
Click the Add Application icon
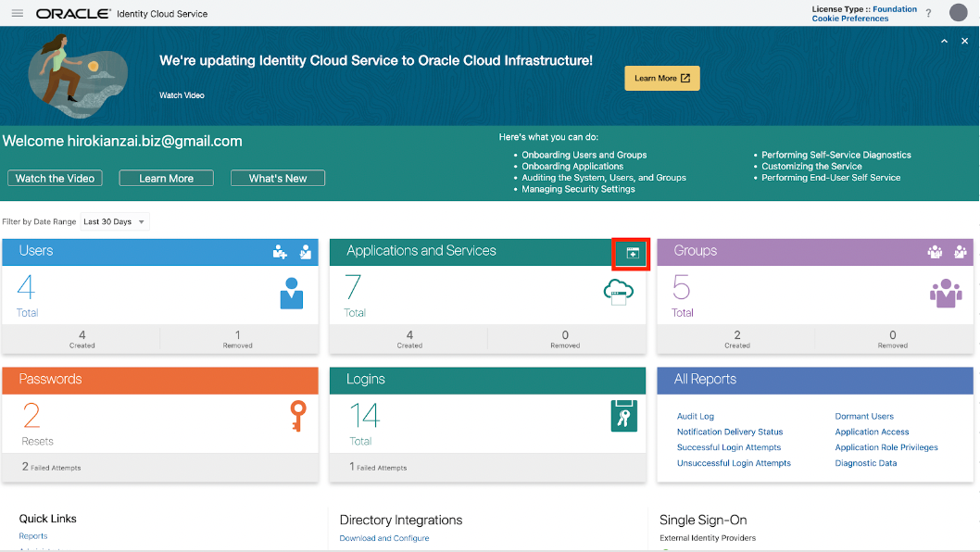633,253
